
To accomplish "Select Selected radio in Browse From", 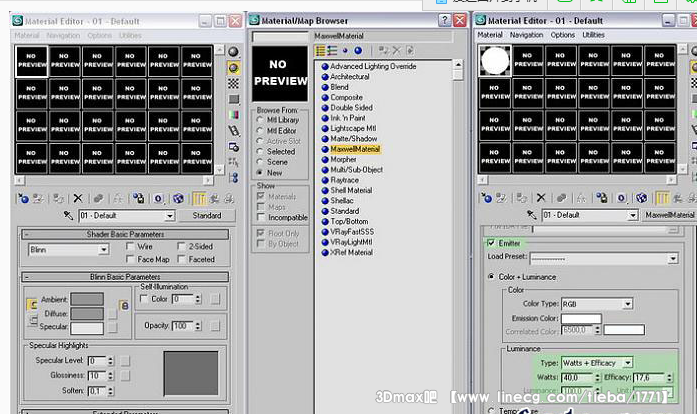I will [260, 152].
